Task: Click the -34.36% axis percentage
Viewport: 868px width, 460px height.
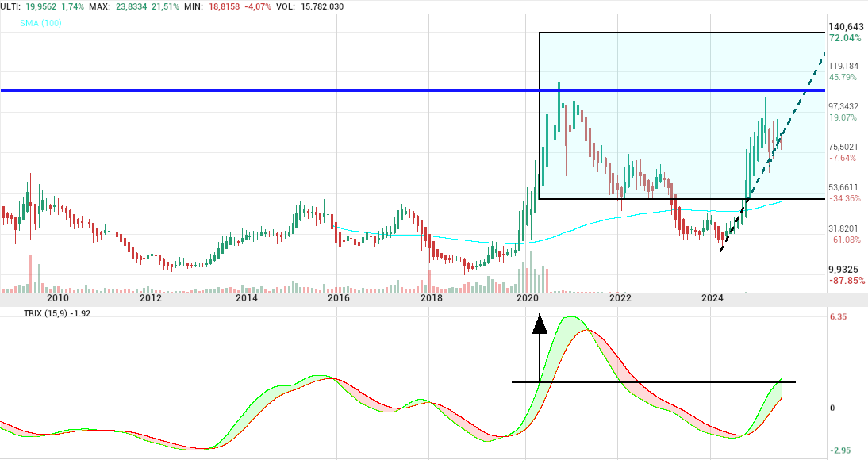Action: 844,198
